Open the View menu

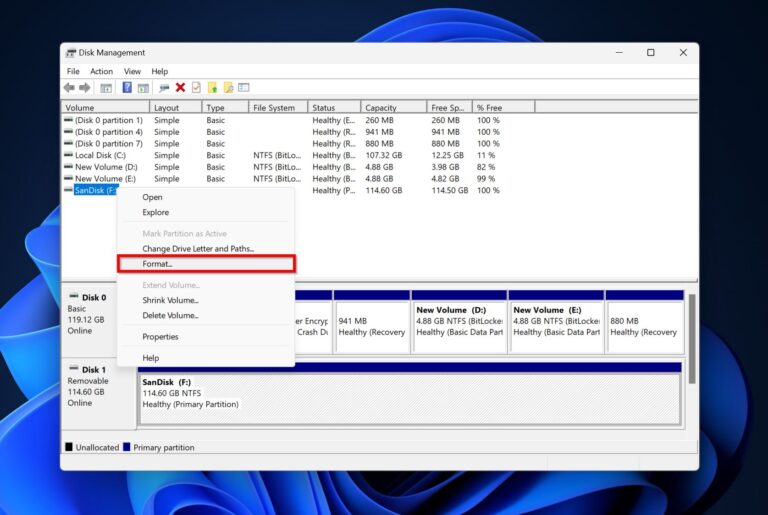[132, 72]
